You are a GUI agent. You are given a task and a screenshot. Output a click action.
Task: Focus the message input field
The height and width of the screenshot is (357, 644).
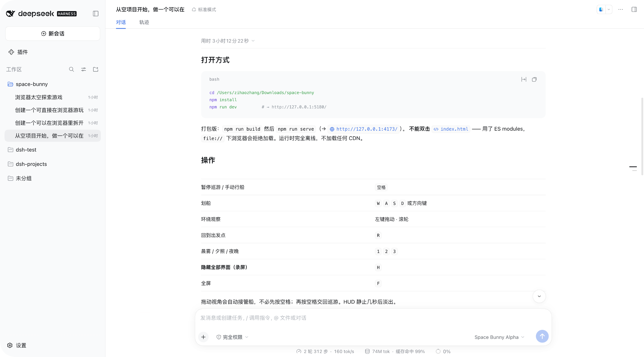373,318
